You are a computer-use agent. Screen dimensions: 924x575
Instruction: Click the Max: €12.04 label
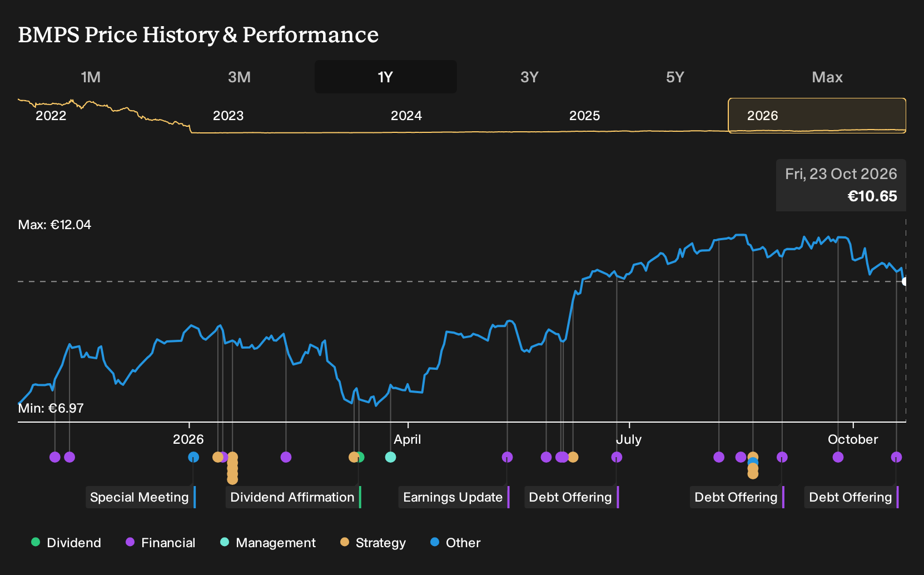(x=54, y=225)
